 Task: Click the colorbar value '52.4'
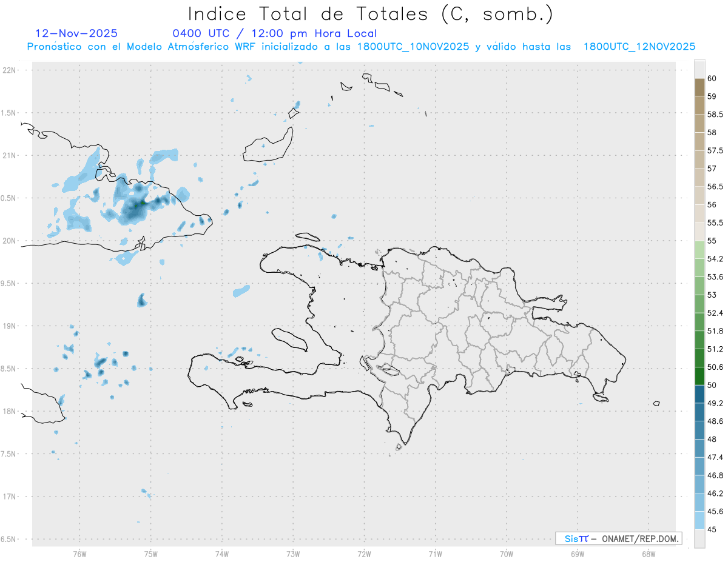coord(715,313)
